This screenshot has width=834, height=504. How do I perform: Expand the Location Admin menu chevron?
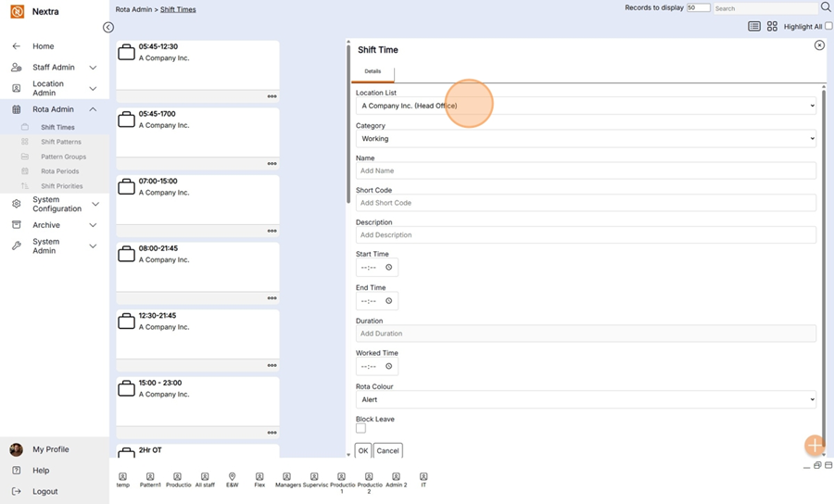coord(93,88)
